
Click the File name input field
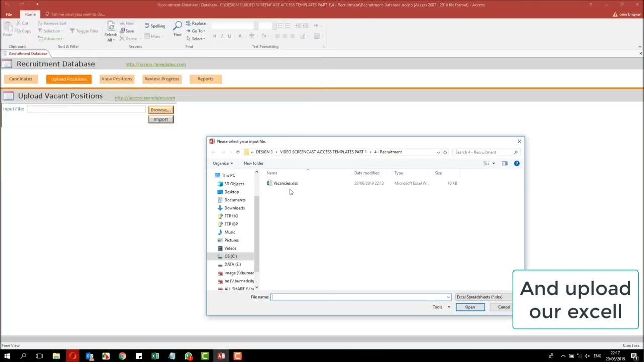361,297
